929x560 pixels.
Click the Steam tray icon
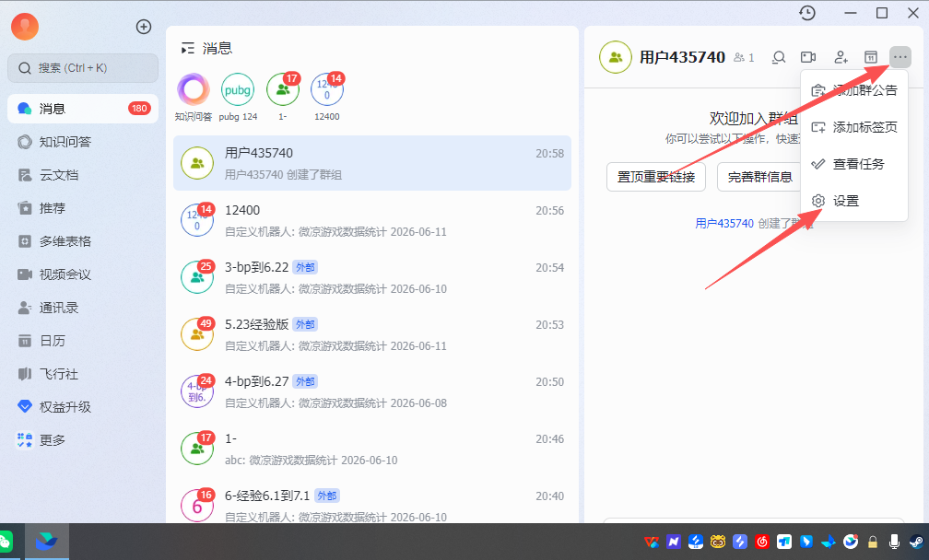916,542
